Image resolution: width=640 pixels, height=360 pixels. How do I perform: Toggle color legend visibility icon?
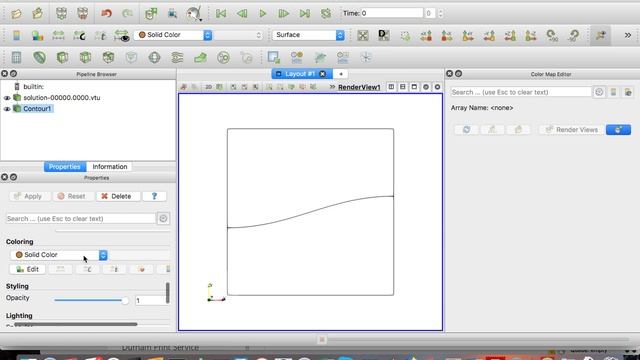(16, 36)
